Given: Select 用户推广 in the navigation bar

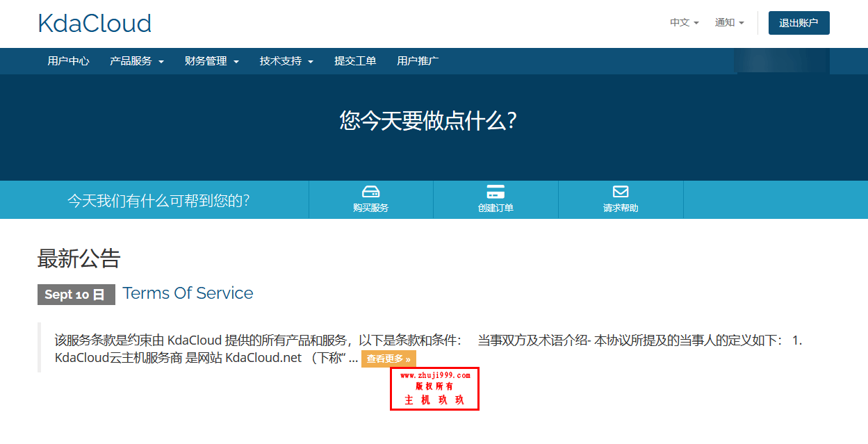Looking at the screenshot, I should tap(418, 61).
